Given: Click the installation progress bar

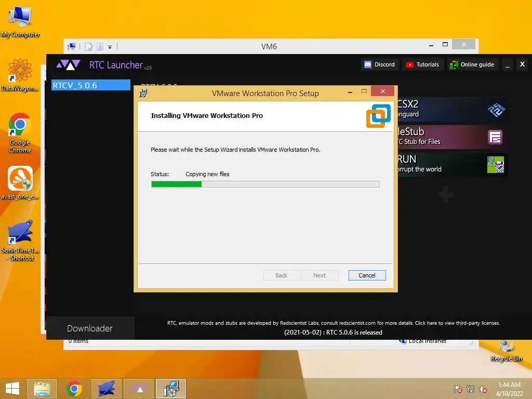Looking at the screenshot, I should [x=265, y=184].
